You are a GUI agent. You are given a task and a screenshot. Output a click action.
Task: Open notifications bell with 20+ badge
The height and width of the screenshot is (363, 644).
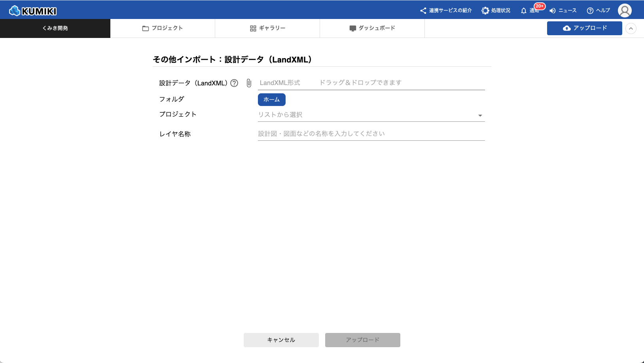(530, 11)
